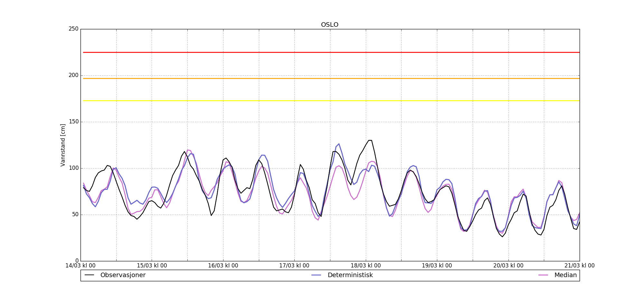Select the 18/03 kl 00 date label

[x=365, y=266]
